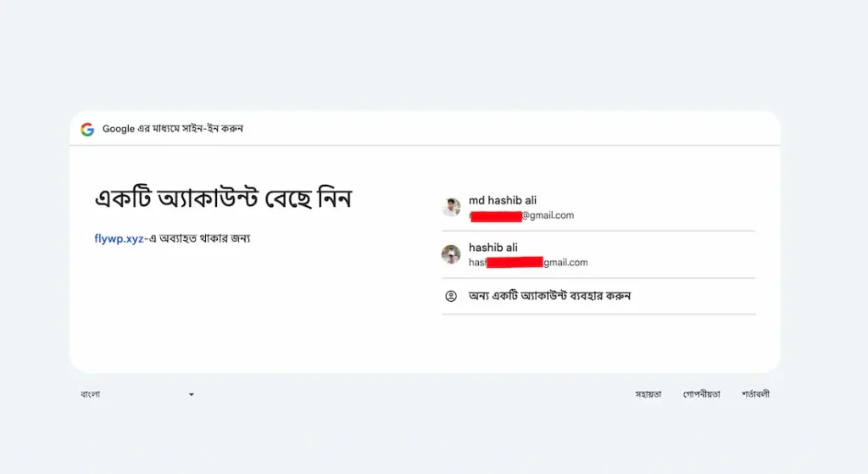The image size is (868, 474).
Task: Select the md hashib ali account name
Action: click(x=503, y=200)
